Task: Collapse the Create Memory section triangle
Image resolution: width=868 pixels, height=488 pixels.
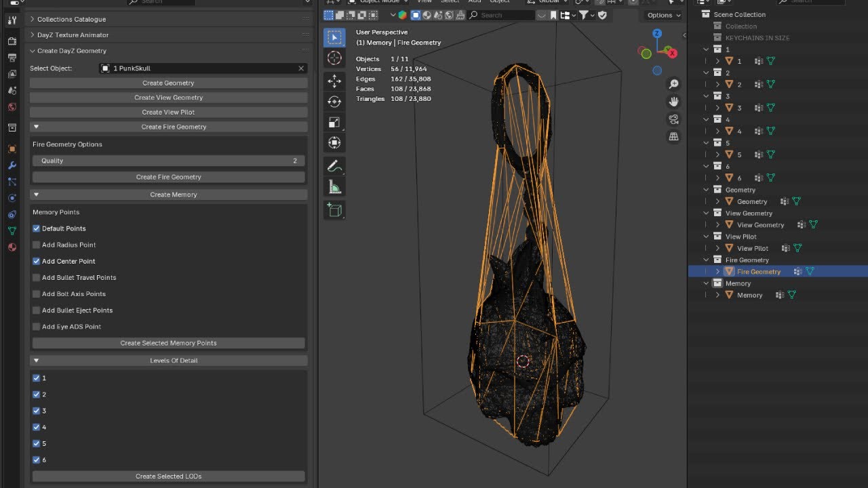Action: tap(37, 195)
